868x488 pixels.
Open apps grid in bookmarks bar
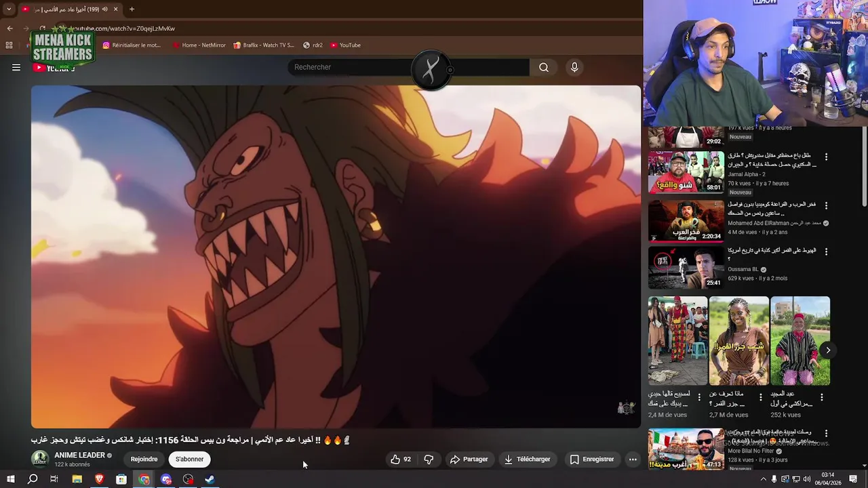pos(9,45)
